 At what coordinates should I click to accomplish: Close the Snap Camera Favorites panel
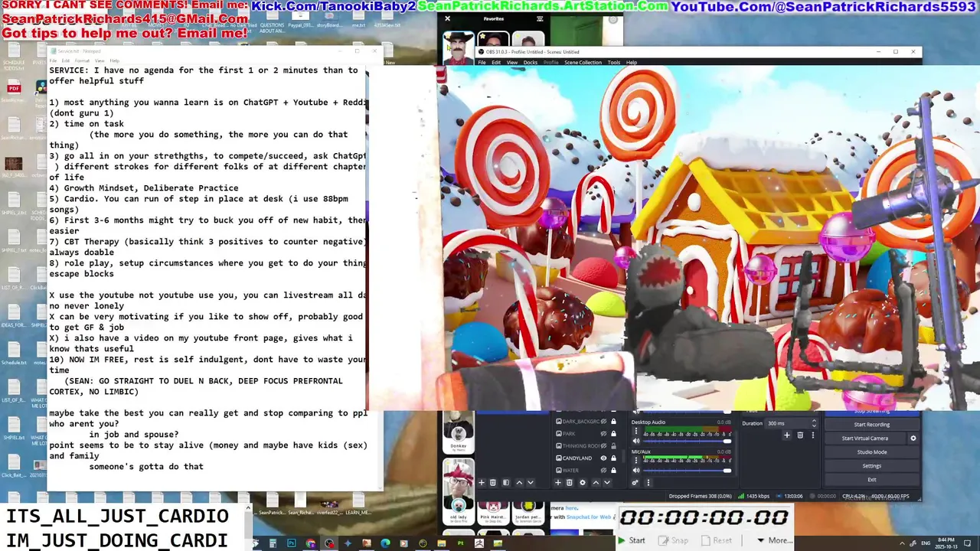pos(447,18)
